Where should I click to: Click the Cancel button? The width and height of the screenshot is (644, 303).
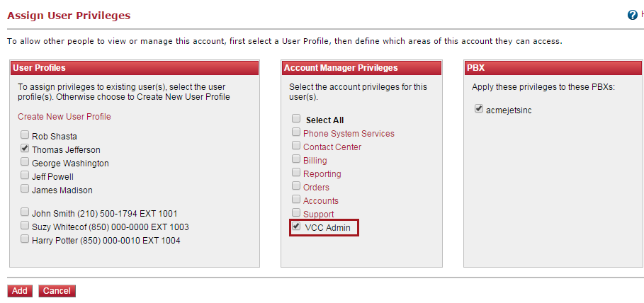point(57,291)
